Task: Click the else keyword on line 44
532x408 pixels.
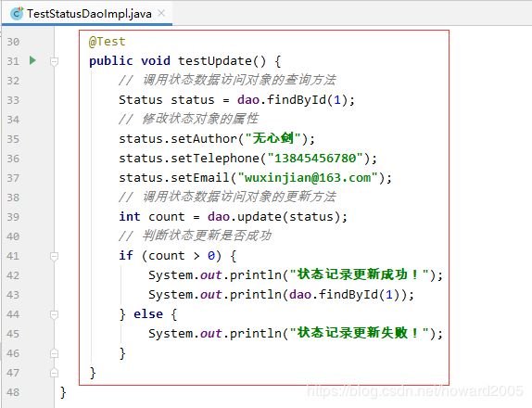Action: (x=148, y=314)
